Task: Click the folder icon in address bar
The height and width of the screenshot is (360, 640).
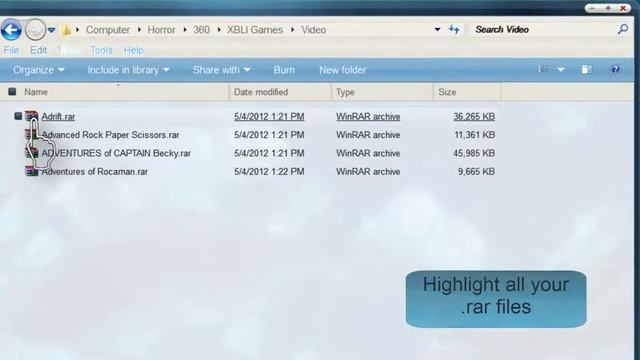Action: pyautogui.click(x=66, y=29)
